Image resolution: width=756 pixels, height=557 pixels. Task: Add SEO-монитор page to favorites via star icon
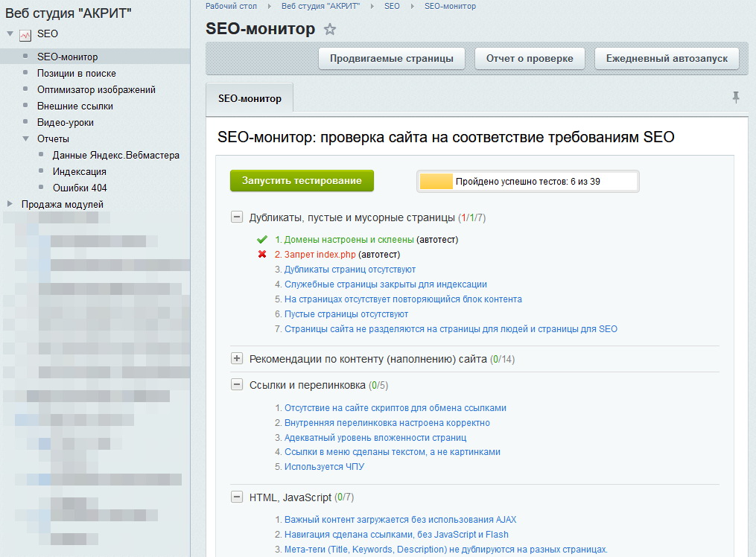pos(328,29)
